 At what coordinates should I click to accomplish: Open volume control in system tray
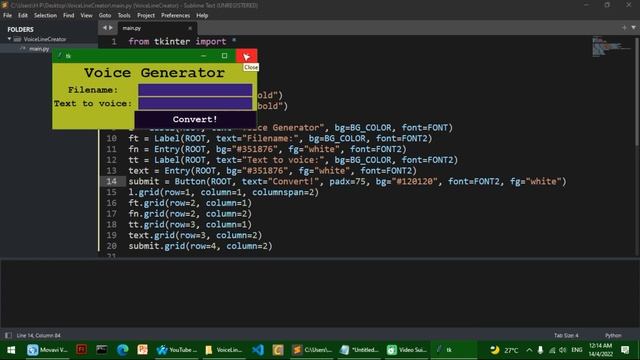(x=563, y=350)
